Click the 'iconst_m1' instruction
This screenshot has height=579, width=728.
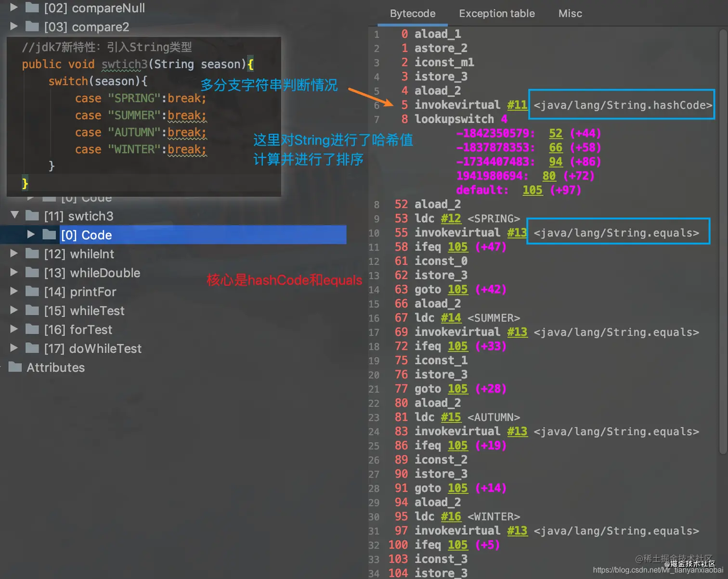pos(444,62)
